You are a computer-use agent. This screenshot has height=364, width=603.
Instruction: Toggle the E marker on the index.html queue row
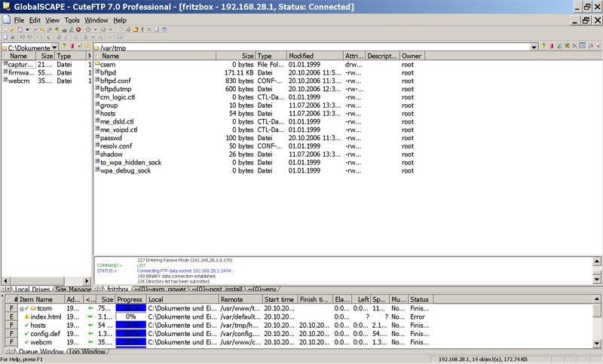11,317
